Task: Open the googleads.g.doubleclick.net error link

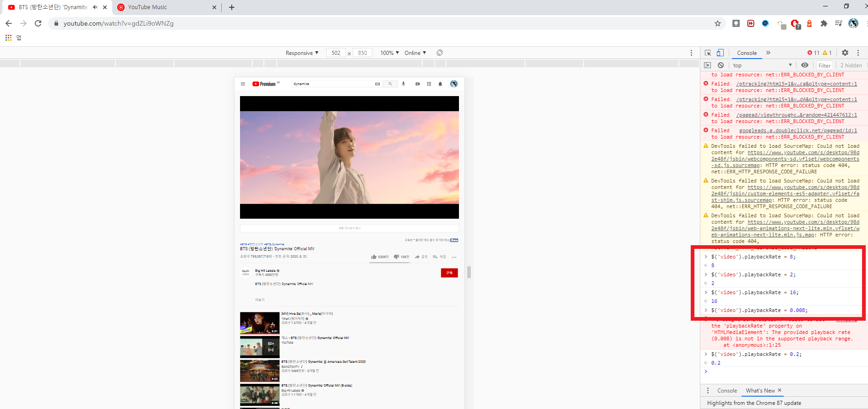Action: [798, 130]
